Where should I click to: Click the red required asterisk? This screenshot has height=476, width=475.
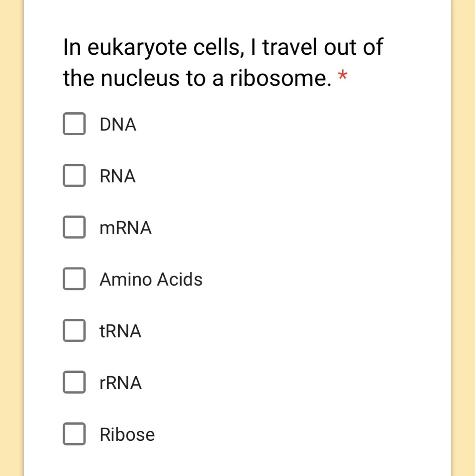click(343, 75)
